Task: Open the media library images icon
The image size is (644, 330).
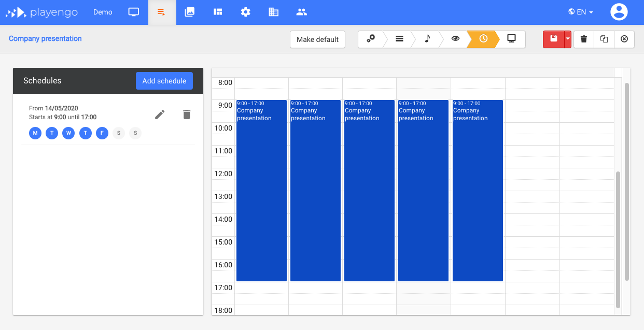Action: coord(190,12)
